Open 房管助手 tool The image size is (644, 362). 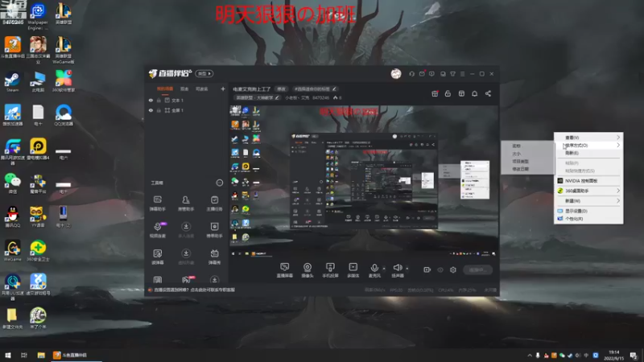186,204
